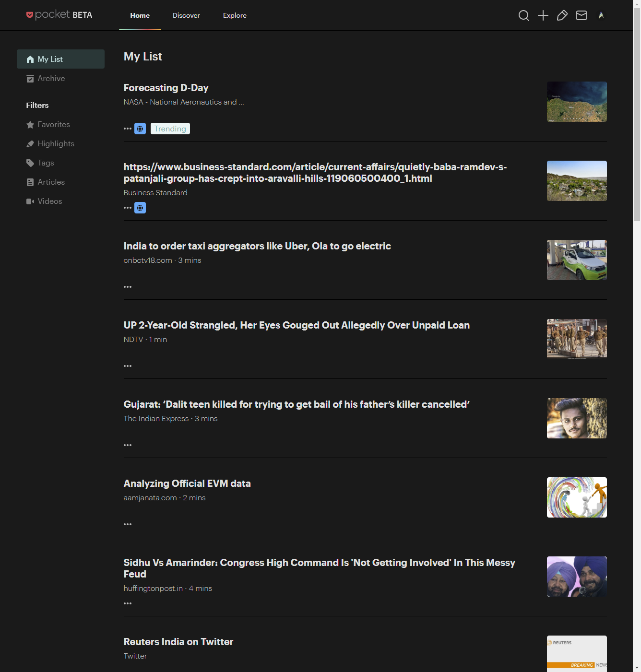
Task: Click the 'NDTV · 1 min' text
Action: (145, 340)
